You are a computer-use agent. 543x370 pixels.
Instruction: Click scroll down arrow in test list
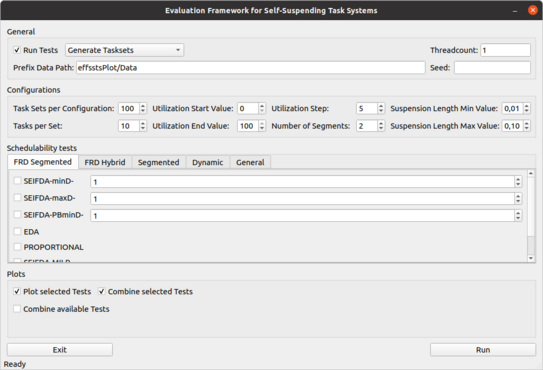531,258
